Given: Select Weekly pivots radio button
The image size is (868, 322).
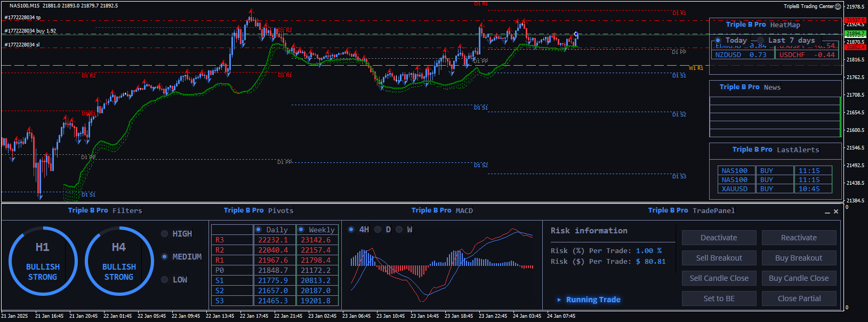Looking at the screenshot, I should coord(301,230).
